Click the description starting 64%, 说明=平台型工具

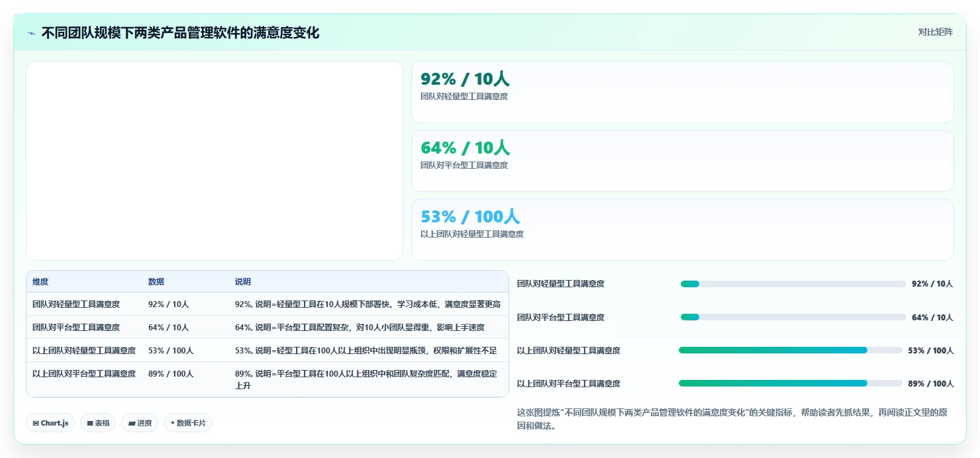coord(360,328)
